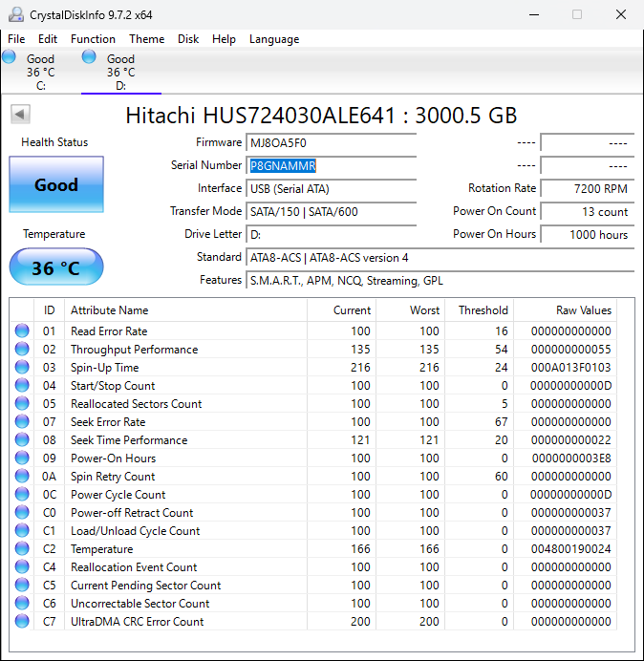The height and width of the screenshot is (661, 644).
Task: Click the Threshold column header
Action: click(x=479, y=310)
